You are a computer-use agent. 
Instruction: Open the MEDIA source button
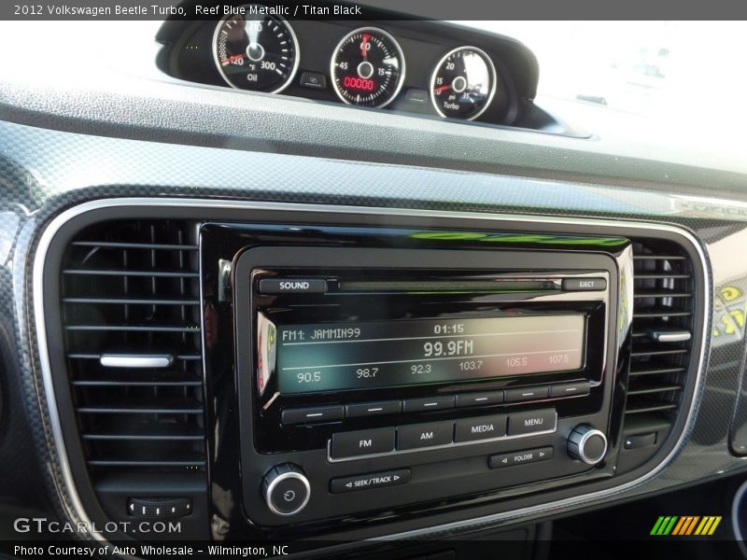coord(481,427)
